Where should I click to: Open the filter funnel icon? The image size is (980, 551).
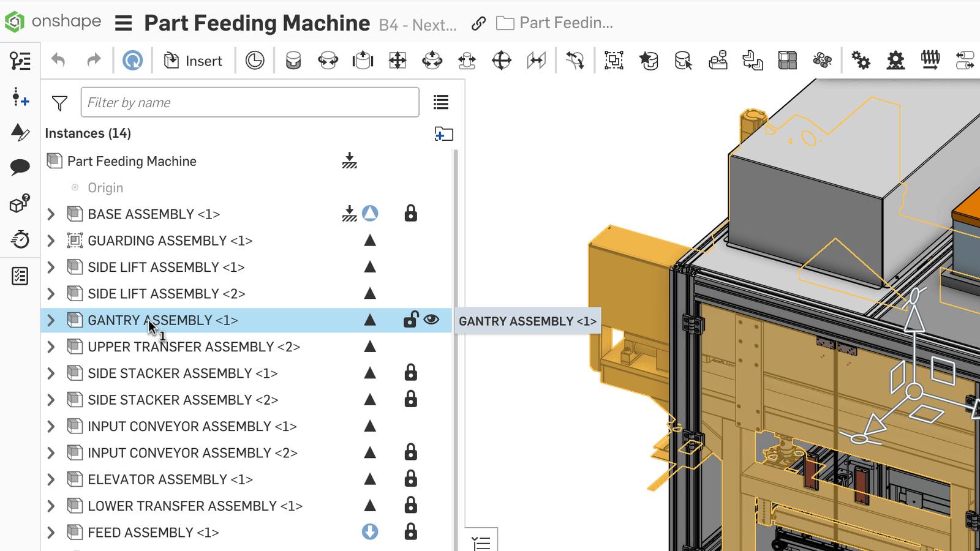[59, 103]
